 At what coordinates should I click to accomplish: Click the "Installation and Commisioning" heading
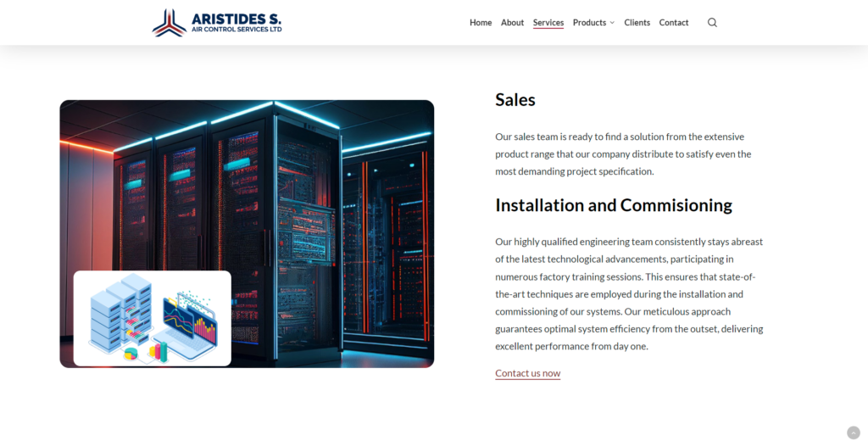[x=613, y=205]
